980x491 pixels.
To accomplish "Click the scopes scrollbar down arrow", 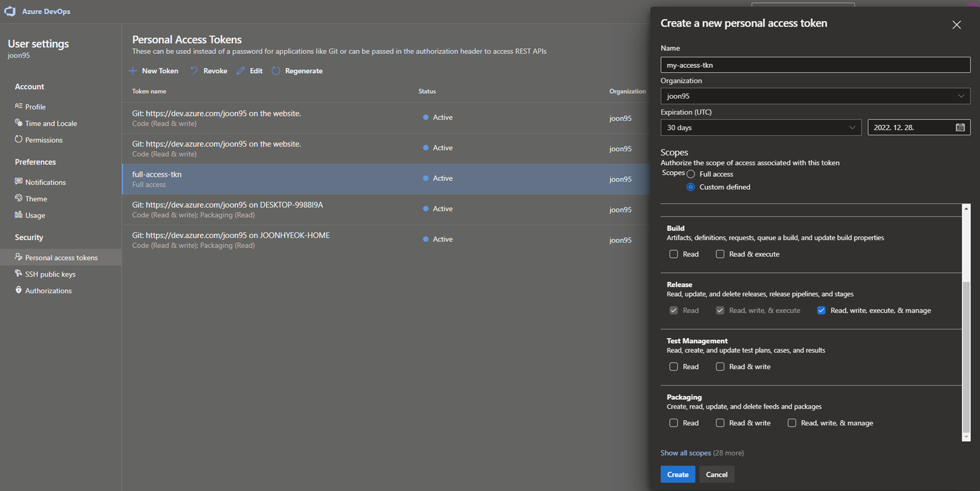I will tap(966, 437).
